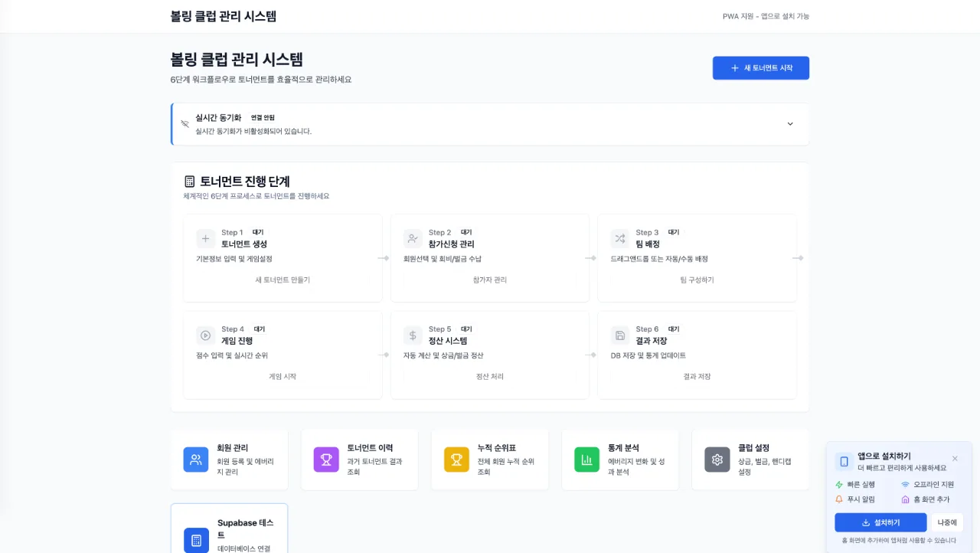Click the purple 토너먼트 이력 trophy icon
The width and height of the screenshot is (980, 553).
[x=326, y=460]
